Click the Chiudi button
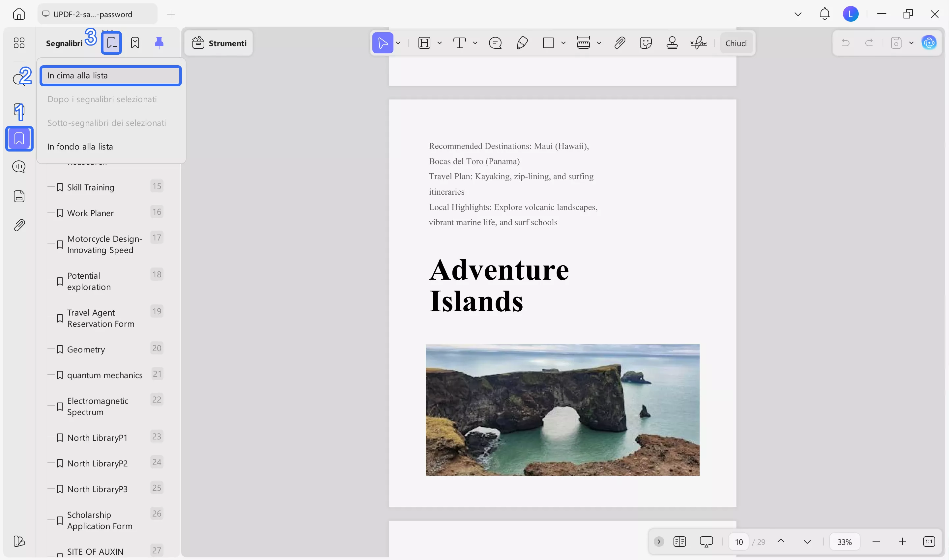 737,42
